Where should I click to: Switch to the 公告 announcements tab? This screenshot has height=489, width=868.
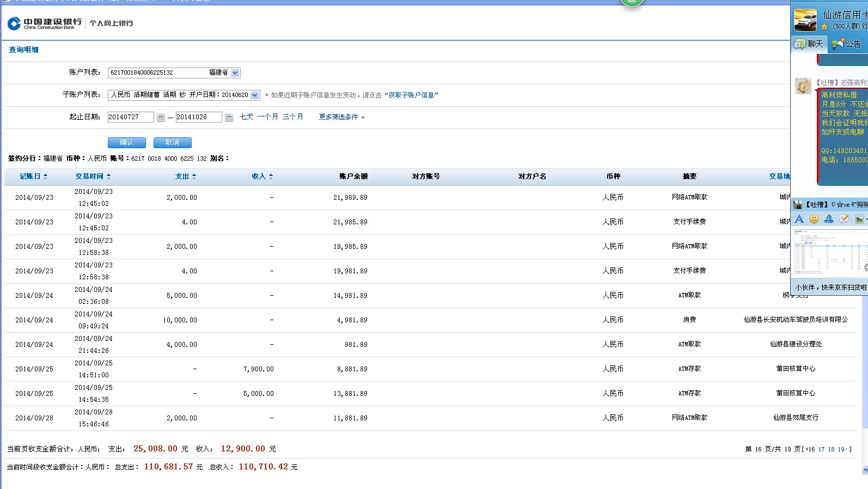847,44
